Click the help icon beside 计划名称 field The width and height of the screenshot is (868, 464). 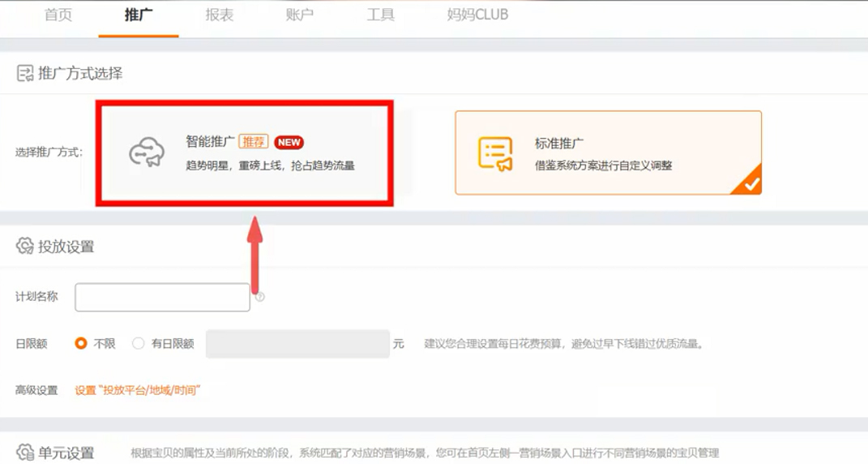(260, 297)
